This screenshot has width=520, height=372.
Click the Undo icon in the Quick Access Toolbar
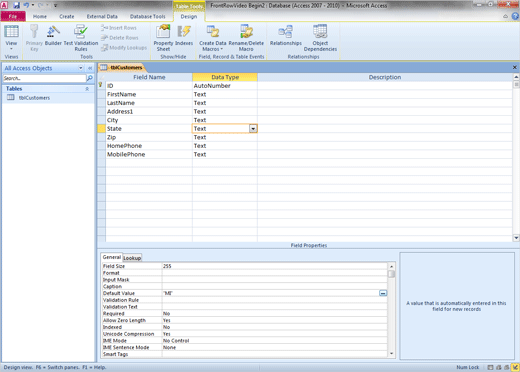(x=26, y=5)
